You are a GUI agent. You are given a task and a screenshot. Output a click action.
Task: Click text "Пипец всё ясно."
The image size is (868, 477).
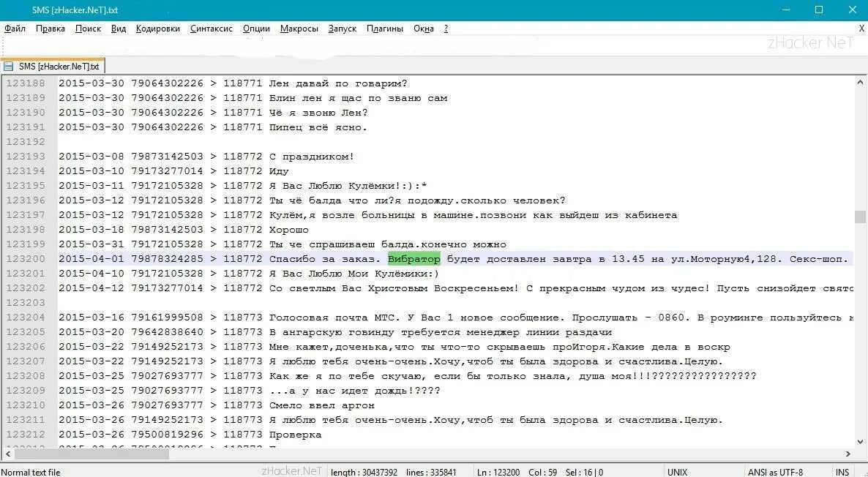pyautogui.click(x=318, y=127)
